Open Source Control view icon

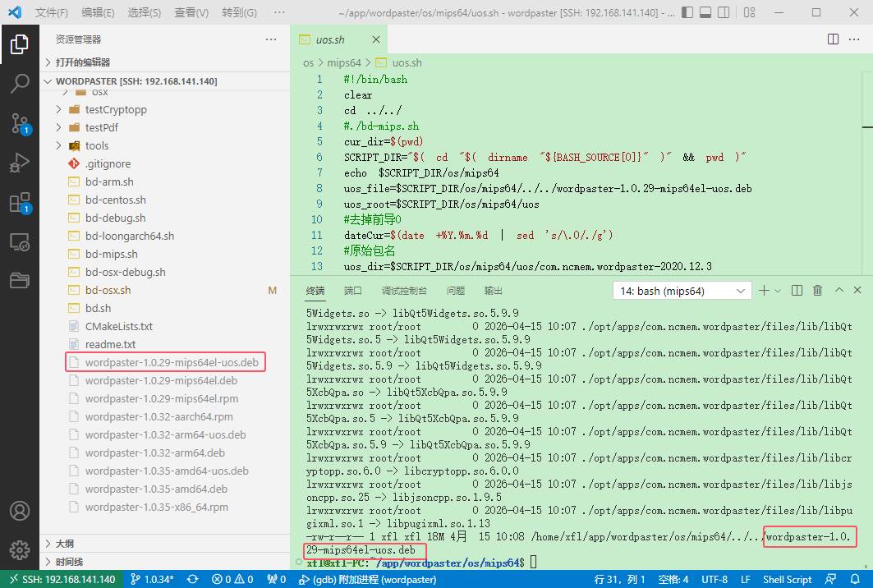point(19,123)
